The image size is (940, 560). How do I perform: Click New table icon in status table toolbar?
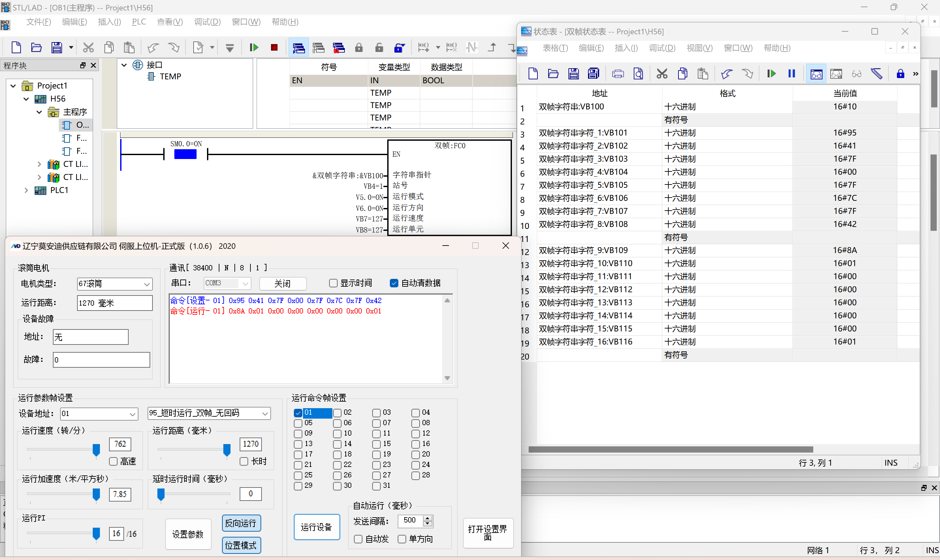tap(533, 73)
